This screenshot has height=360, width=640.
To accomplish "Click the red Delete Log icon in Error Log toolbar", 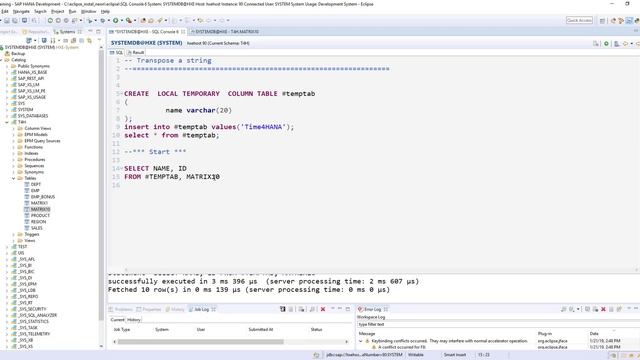I will (x=603, y=309).
